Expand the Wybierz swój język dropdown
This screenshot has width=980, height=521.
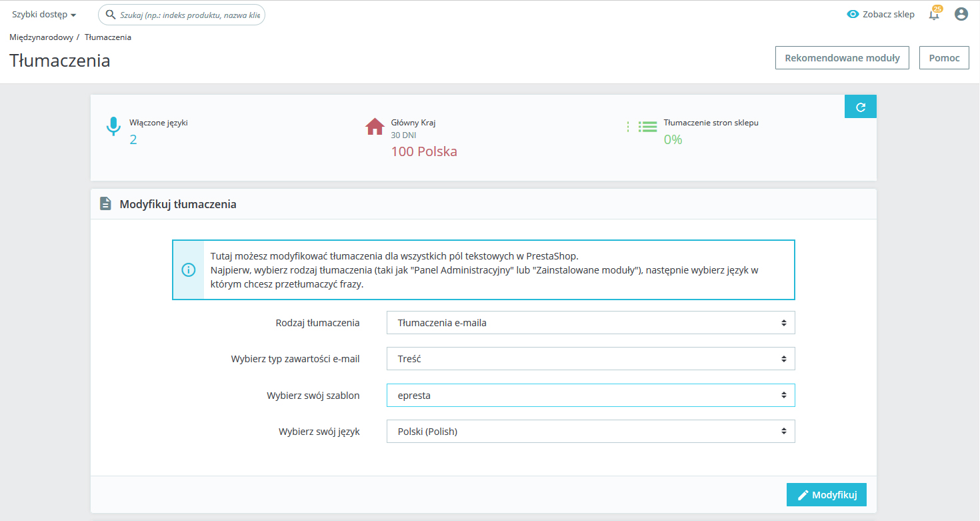tap(591, 432)
